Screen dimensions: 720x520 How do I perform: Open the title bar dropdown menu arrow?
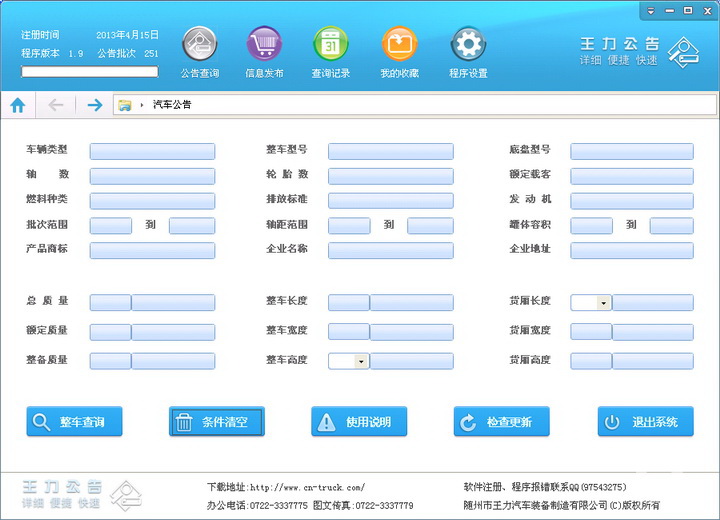(651, 10)
